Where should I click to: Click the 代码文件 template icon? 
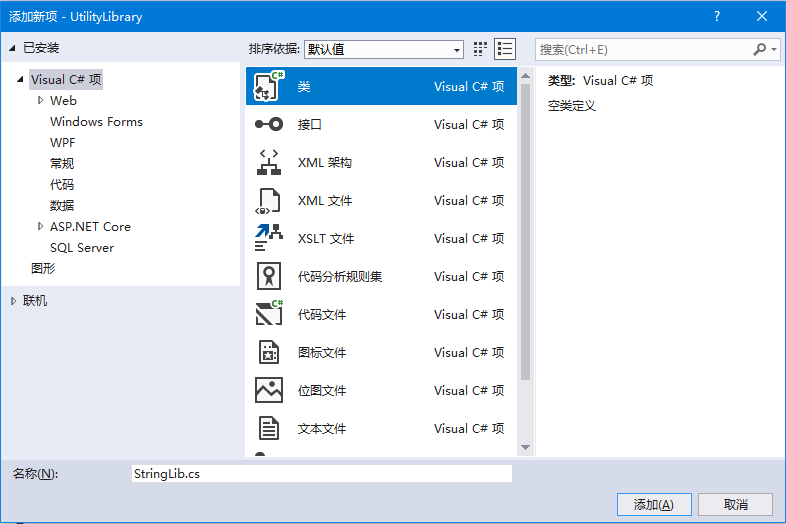(x=269, y=315)
